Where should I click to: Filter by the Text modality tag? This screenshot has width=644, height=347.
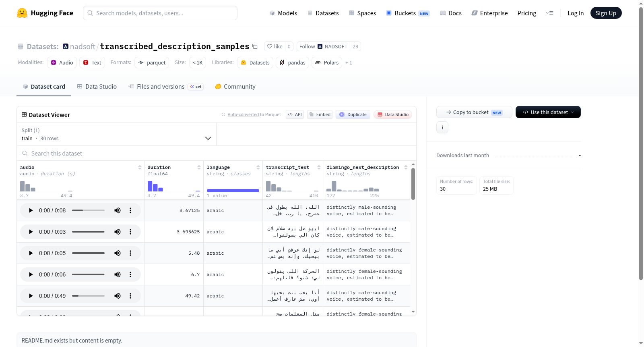pyautogui.click(x=92, y=62)
